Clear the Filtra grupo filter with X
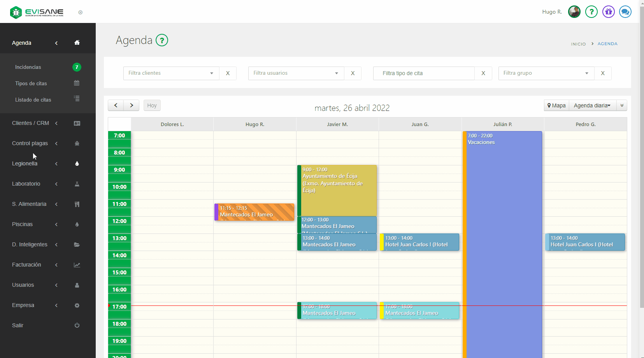 point(602,73)
